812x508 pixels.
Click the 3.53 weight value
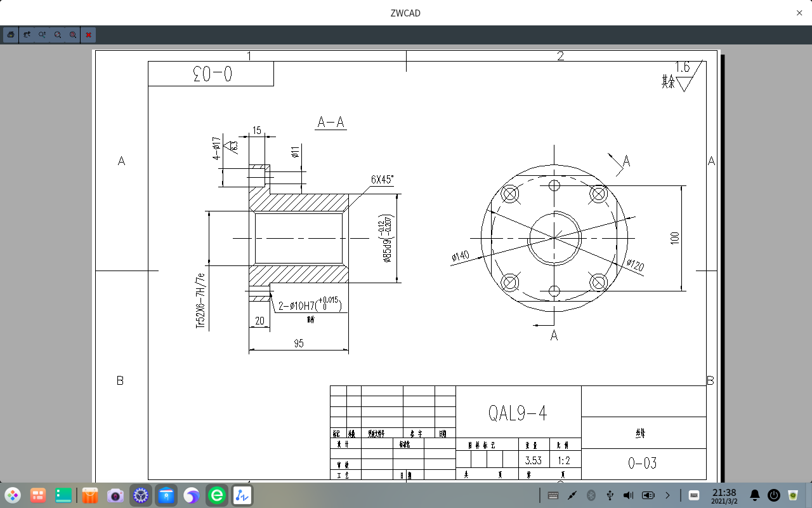coord(534,460)
